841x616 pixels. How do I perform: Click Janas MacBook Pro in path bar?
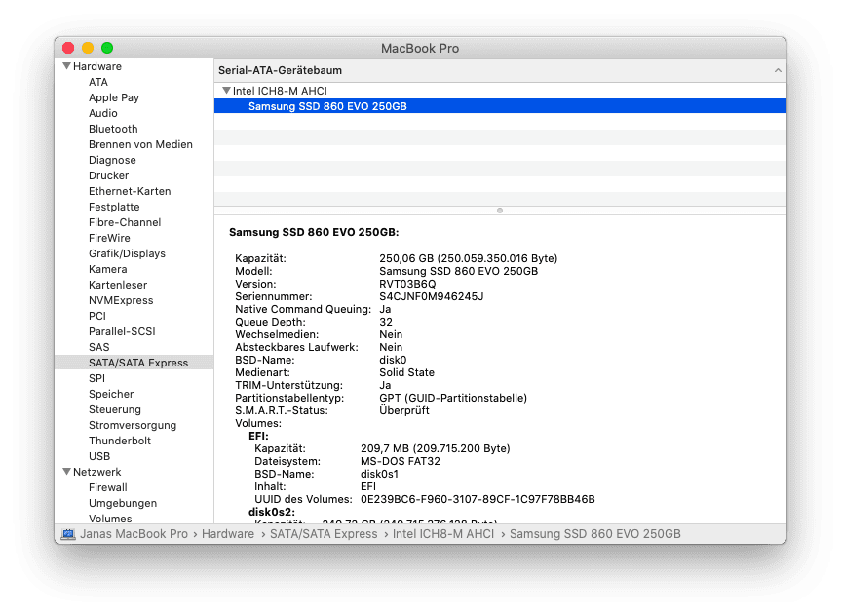[134, 534]
